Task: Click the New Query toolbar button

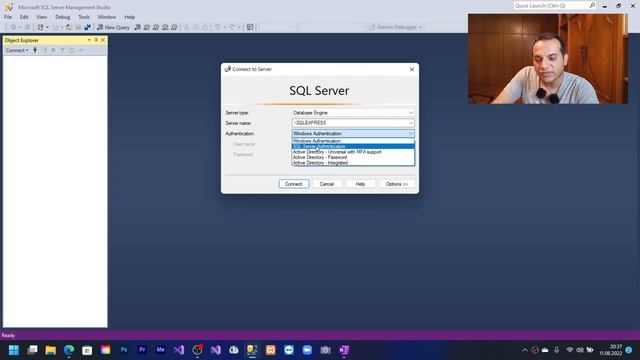Action: tap(113, 27)
